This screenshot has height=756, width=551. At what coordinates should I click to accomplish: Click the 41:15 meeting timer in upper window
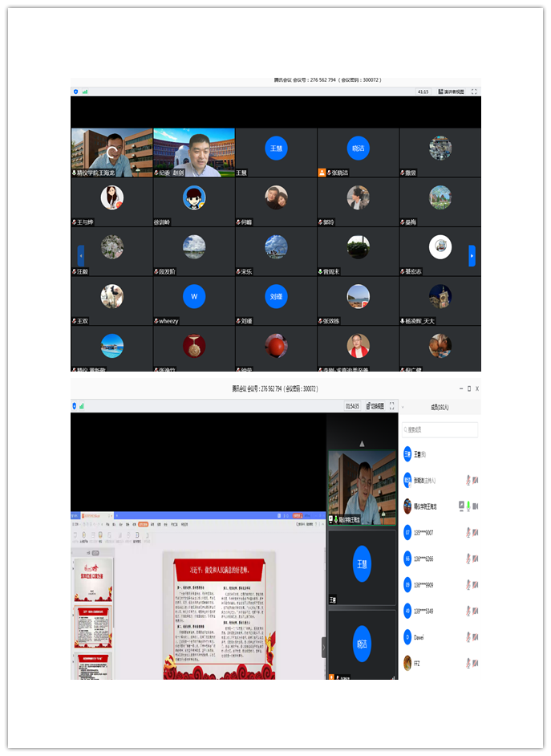(423, 91)
